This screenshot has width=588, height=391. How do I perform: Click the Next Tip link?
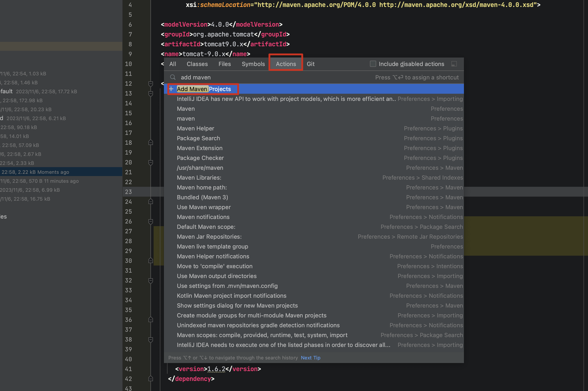(311, 358)
